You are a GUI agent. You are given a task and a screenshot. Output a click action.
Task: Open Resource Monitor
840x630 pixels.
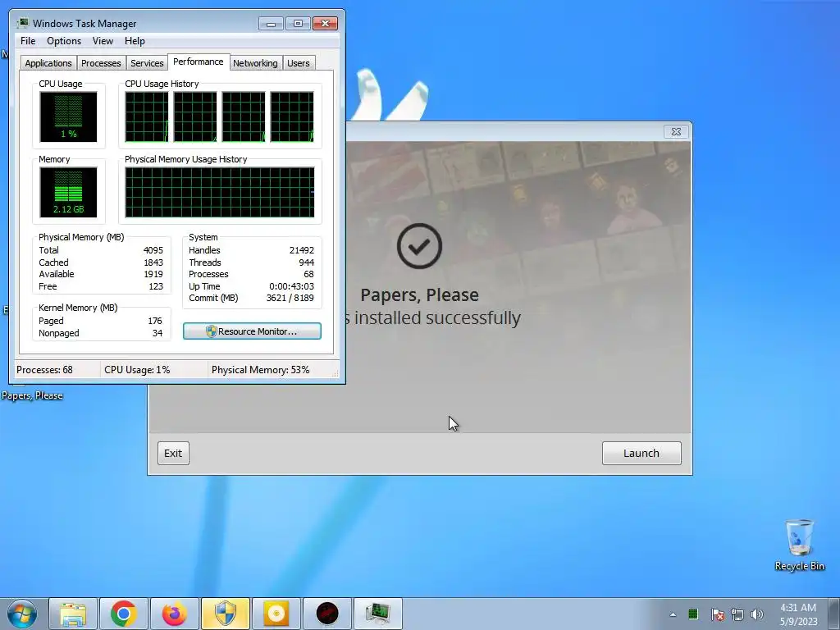pyautogui.click(x=252, y=331)
